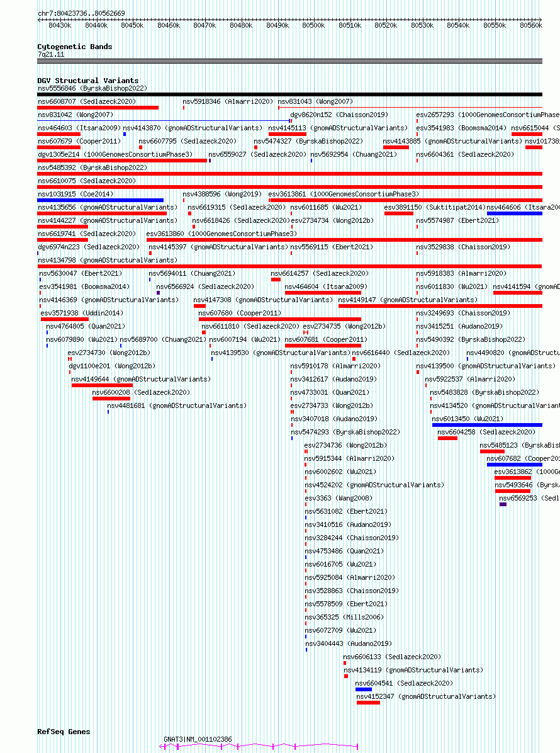
Task: Open variant nsv4143870 (gnomADStructuralVariants)
Action: point(193,128)
